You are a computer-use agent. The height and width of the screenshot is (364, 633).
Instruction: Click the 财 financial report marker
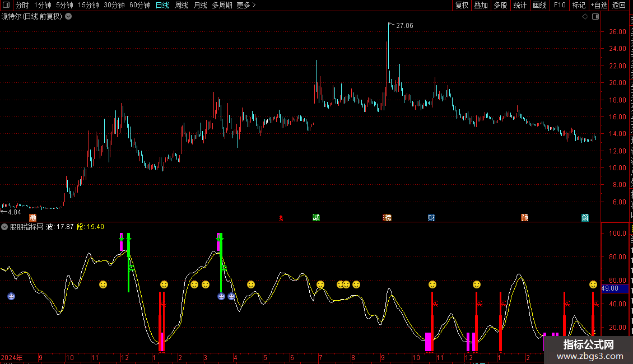point(431,218)
